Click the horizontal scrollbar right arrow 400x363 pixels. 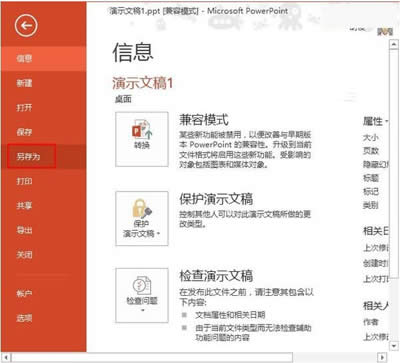point(382,357)
